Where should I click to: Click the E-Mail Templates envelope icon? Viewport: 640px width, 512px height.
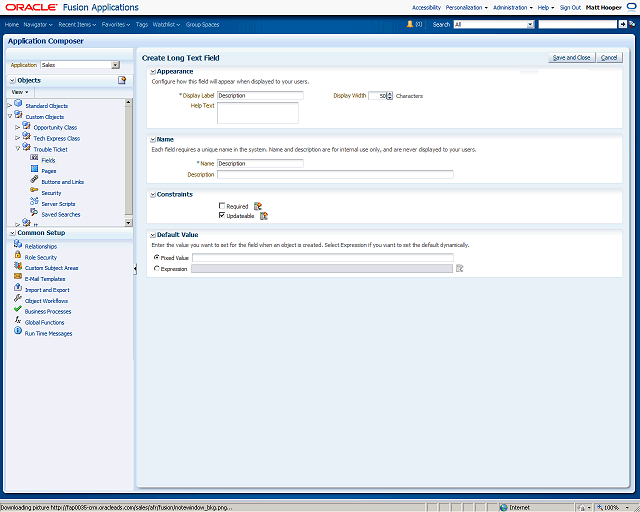coord(18,276)
